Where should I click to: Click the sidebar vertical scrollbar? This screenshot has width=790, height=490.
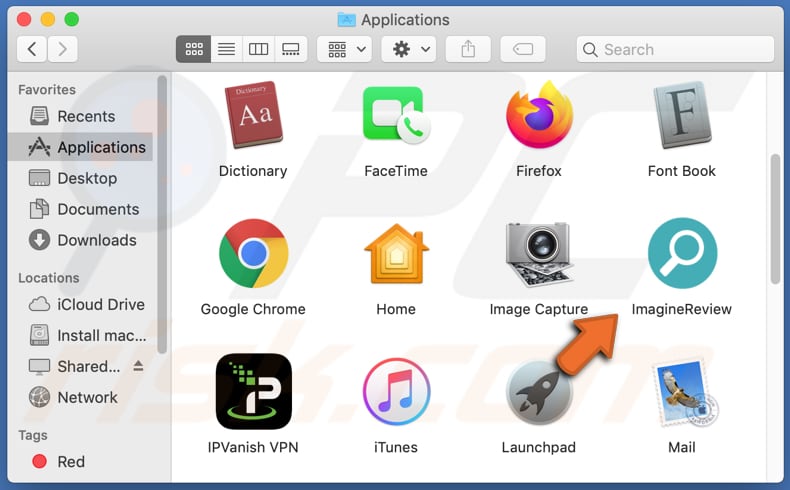[x=162, y=214]
